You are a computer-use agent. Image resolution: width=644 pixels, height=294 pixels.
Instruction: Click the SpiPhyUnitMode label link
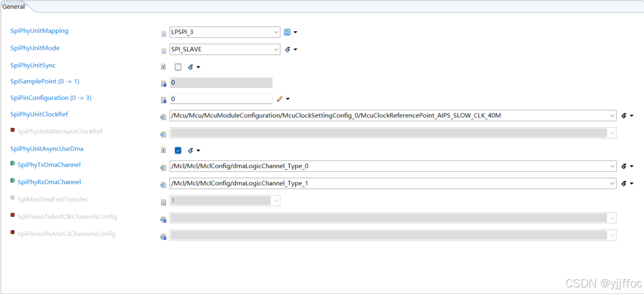click(x=35, y=48)
